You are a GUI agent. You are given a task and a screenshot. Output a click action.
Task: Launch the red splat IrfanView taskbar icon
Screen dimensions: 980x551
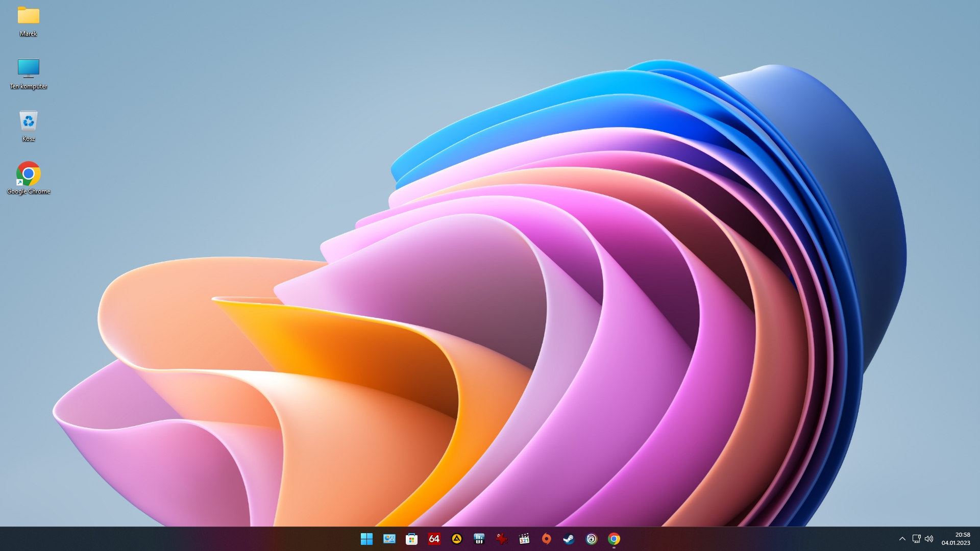pos(502,539)
